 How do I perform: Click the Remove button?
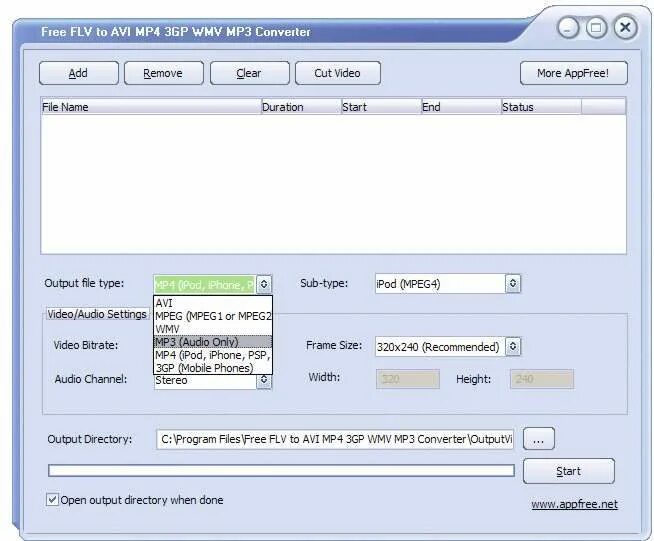[164, 73]
